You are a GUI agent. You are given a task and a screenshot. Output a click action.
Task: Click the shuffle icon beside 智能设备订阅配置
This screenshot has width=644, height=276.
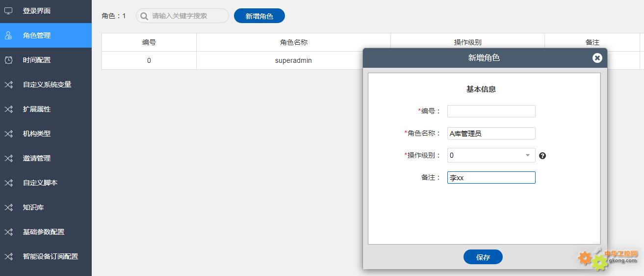8,256
